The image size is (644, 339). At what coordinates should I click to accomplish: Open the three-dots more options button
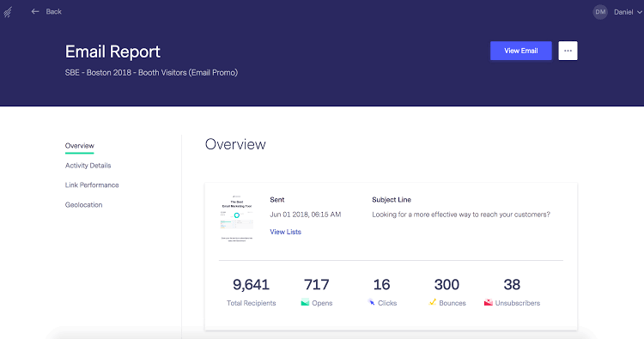coord(568,51)
